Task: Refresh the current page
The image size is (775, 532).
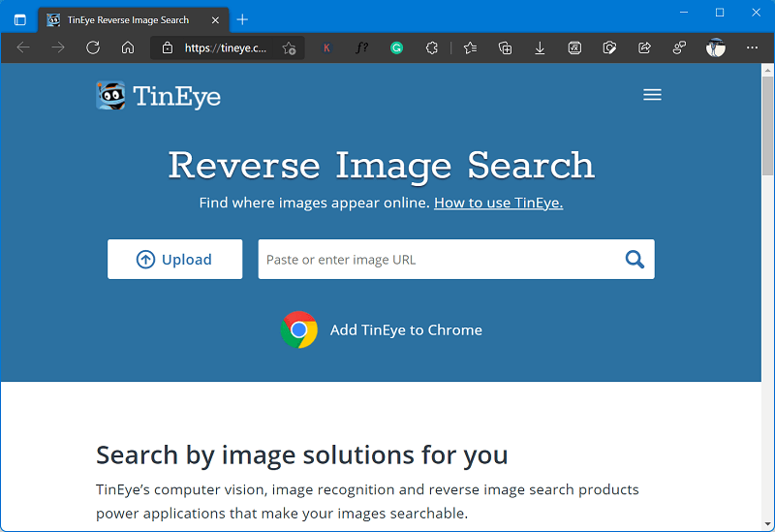Action: [x=93, y=47]
